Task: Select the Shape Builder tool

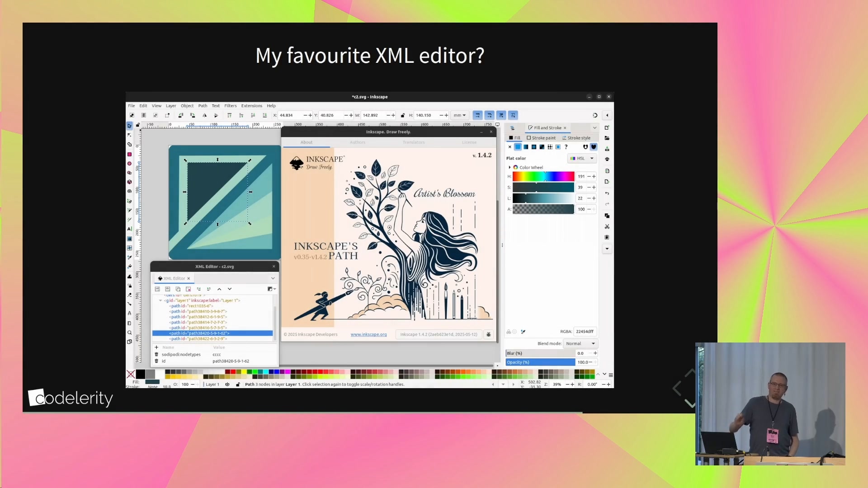Action: tap(129, 145)
